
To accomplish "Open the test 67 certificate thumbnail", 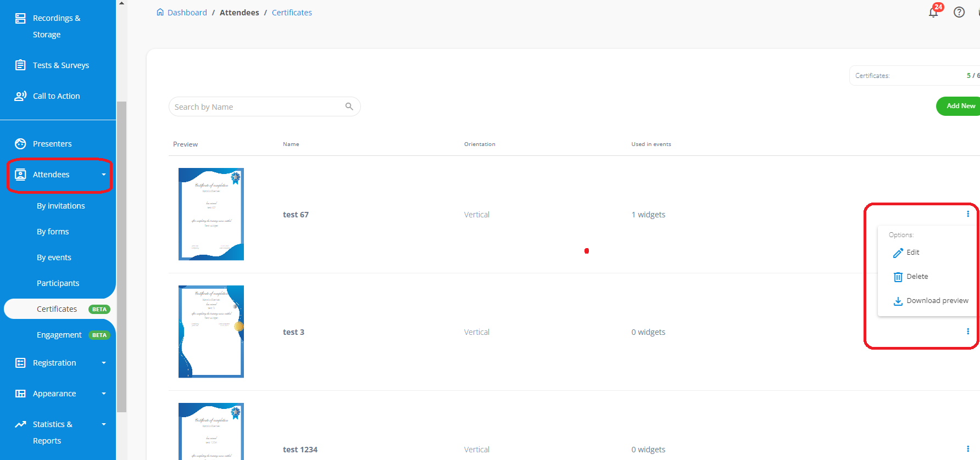I will [211, 214].
